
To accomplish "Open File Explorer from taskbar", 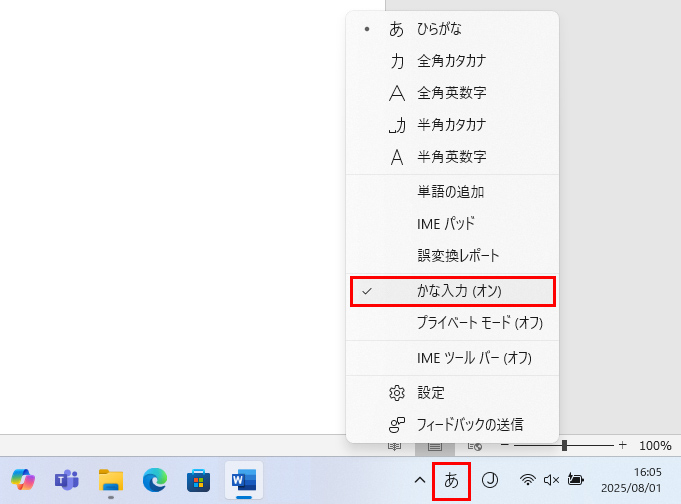I will pos(111,480).
